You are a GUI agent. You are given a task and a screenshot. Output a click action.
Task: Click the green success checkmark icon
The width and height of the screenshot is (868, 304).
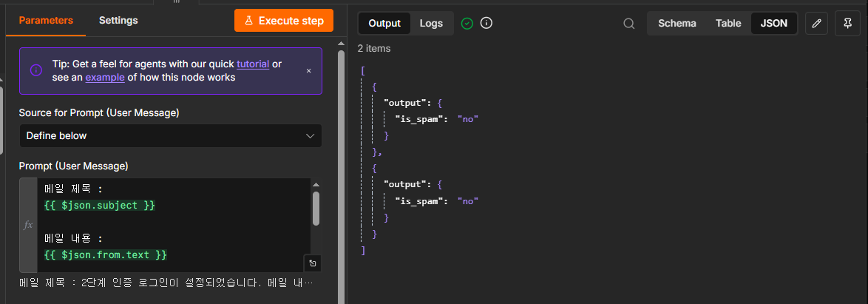467,23
